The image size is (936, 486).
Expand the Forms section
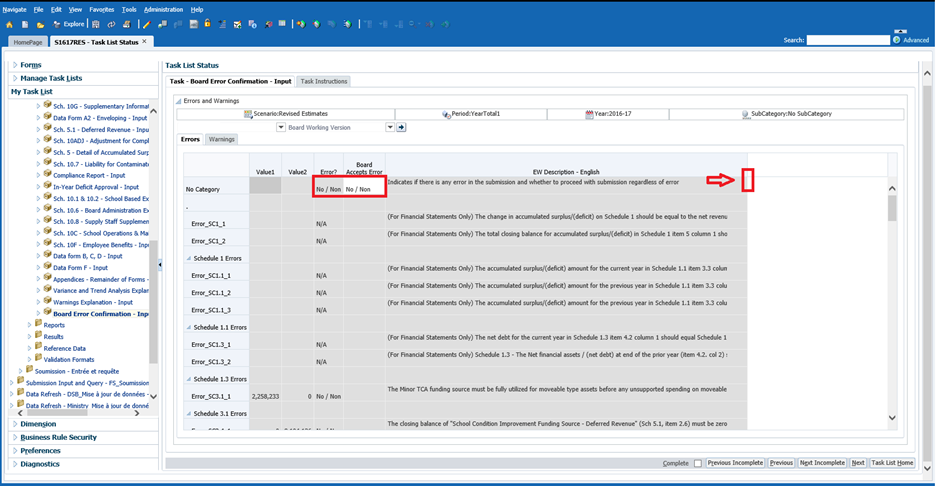point(15,64)
